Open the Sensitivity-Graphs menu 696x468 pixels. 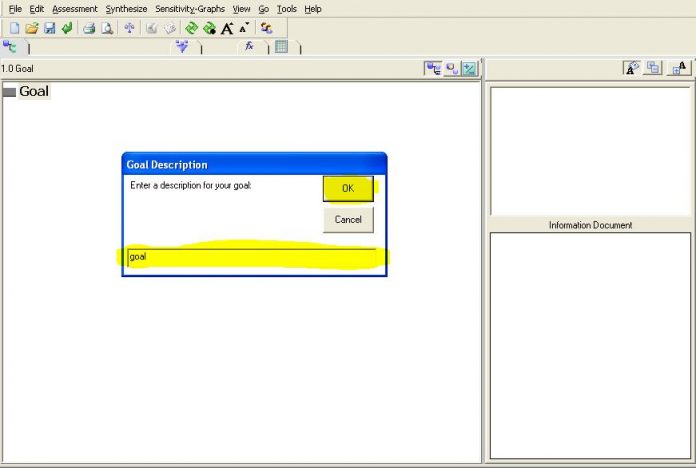pyautogui.click(x=190, y=9)
